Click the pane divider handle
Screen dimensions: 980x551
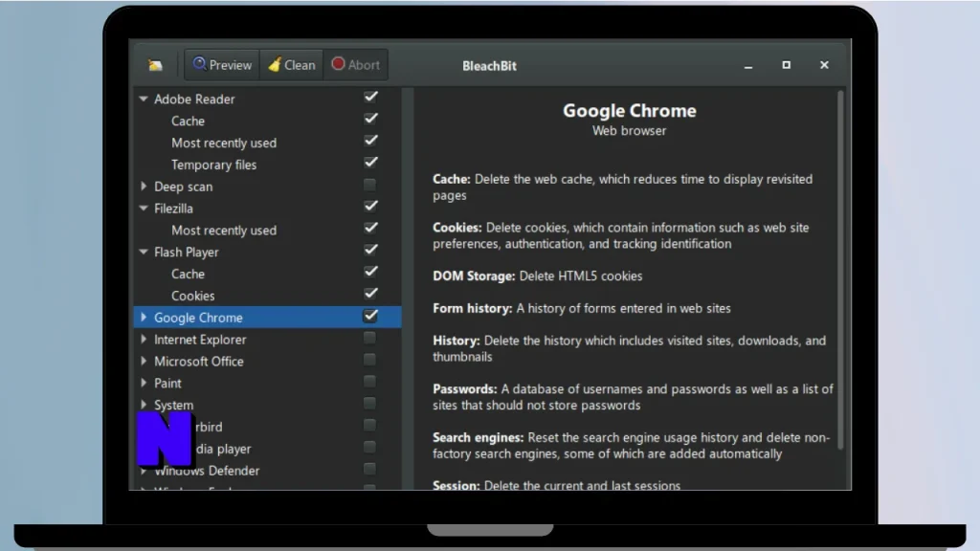408,289
